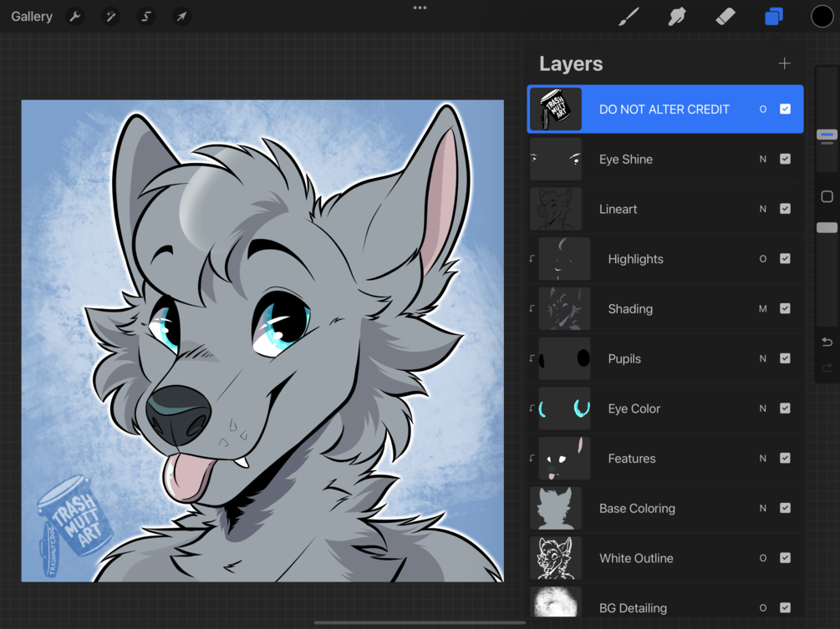Open blend mode O of Highlights layer

coord(763,259)
